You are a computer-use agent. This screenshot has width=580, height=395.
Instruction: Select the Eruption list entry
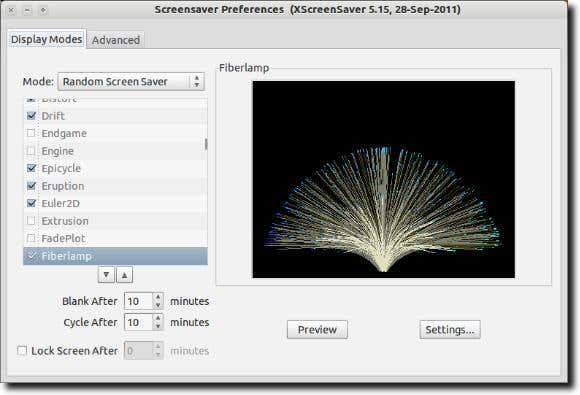coord(115,186)
